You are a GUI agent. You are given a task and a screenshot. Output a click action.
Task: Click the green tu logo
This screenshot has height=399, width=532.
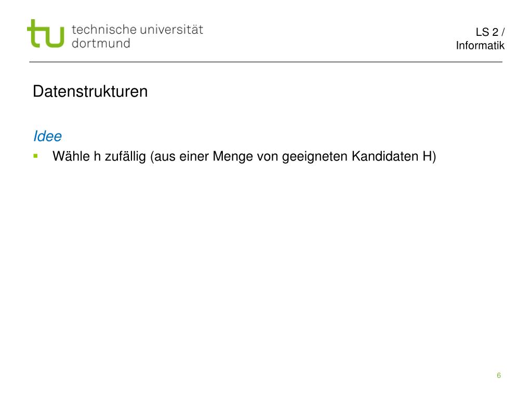(x=46, y=34)
